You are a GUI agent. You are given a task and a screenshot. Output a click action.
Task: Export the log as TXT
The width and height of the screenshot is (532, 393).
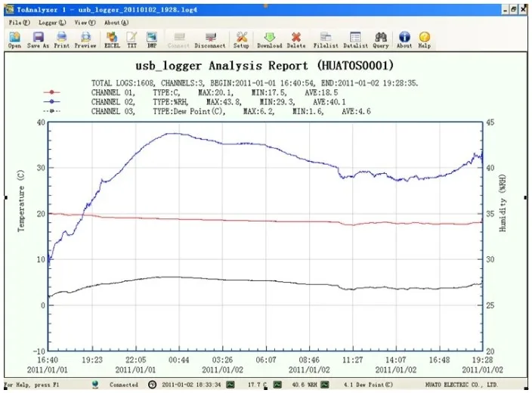point(131,38)
